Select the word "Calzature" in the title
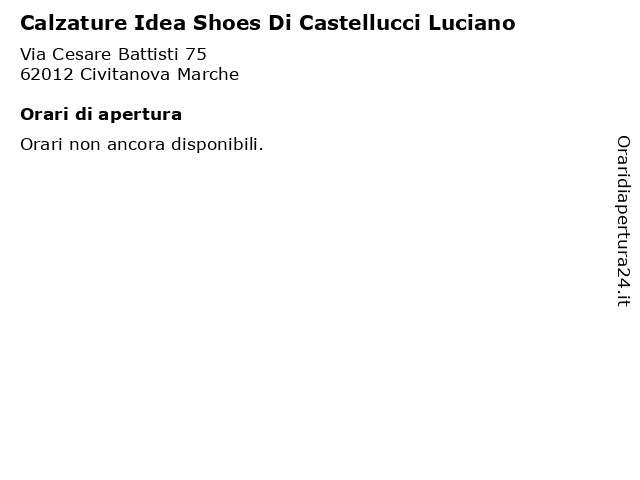Screen dimensions: 640x480 click(74, 23)
